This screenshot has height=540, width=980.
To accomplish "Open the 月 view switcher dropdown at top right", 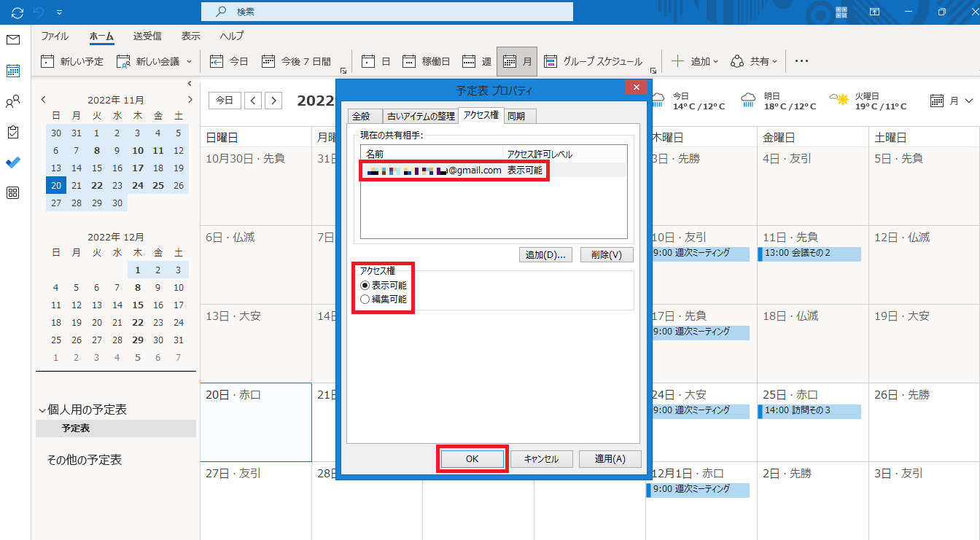I will 952,101.
